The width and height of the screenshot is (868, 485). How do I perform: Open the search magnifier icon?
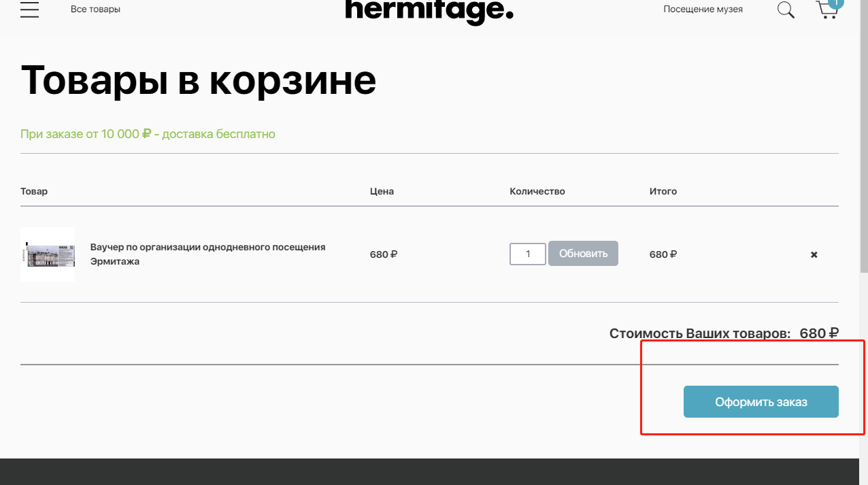tap(786, 10)
